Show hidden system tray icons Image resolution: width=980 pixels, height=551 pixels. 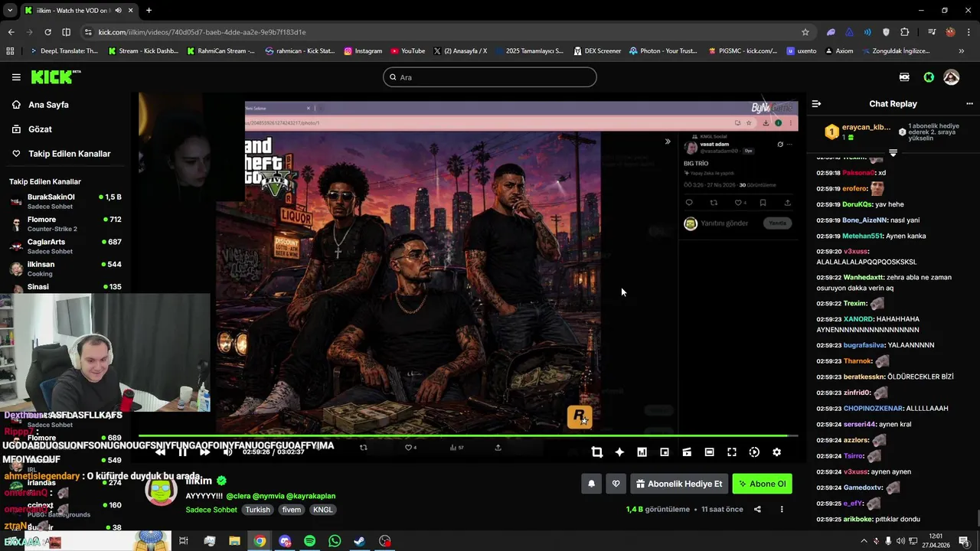point(864,541)
